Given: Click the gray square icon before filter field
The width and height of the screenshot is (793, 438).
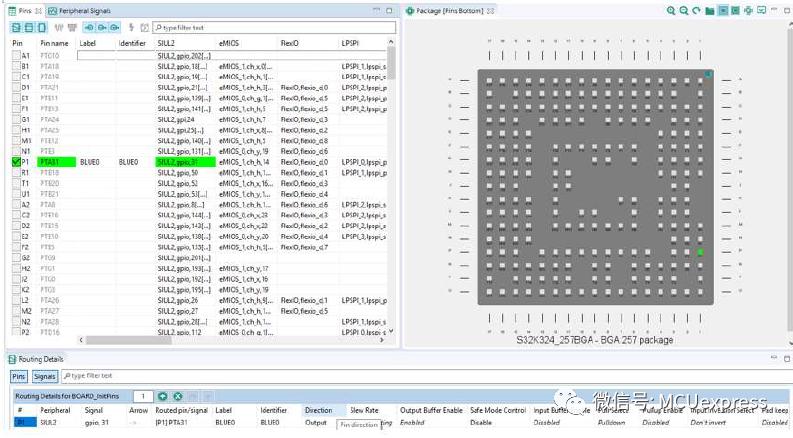Looking at the screenshot, I should click(145, 27).
